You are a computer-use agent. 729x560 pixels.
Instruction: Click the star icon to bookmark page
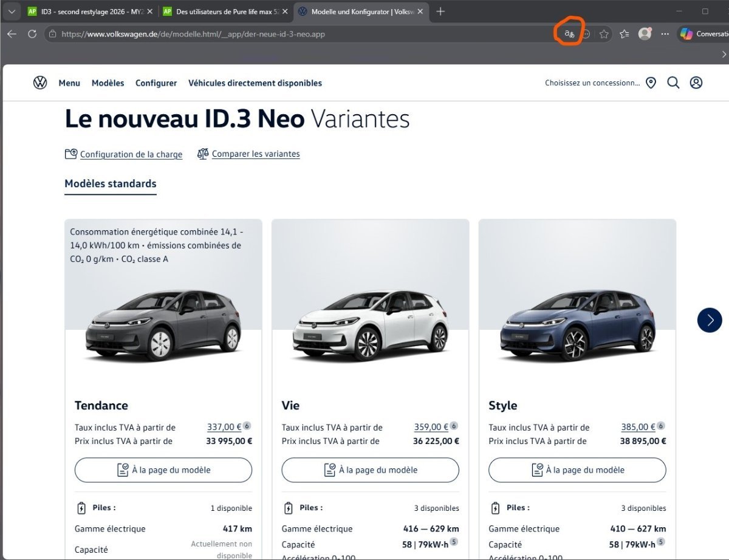click(x=604, y=34)
